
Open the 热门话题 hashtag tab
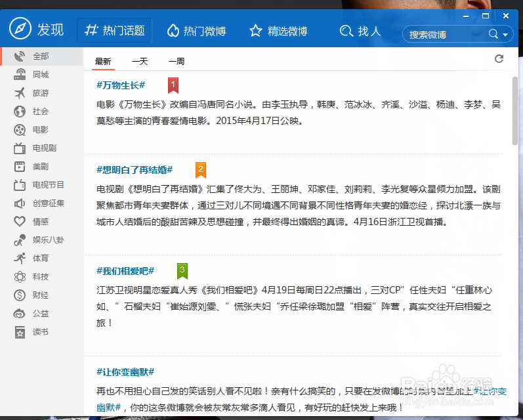[x=114, y=30]
